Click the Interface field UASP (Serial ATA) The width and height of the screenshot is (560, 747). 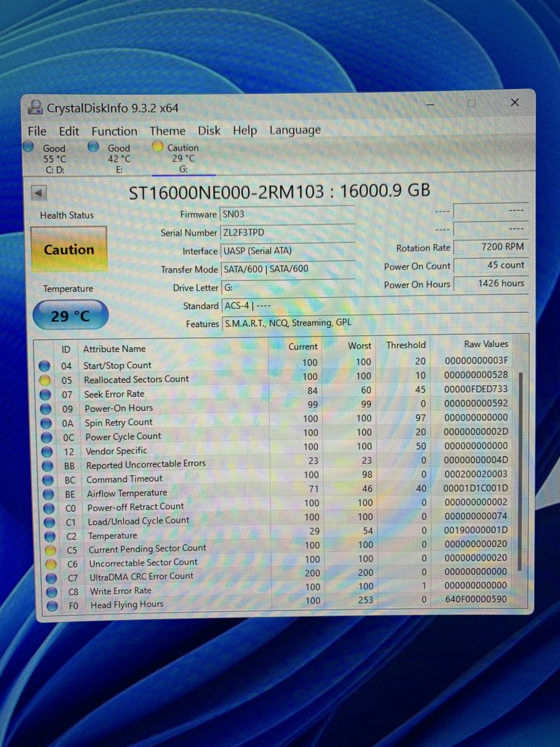[x=287, y=251]
